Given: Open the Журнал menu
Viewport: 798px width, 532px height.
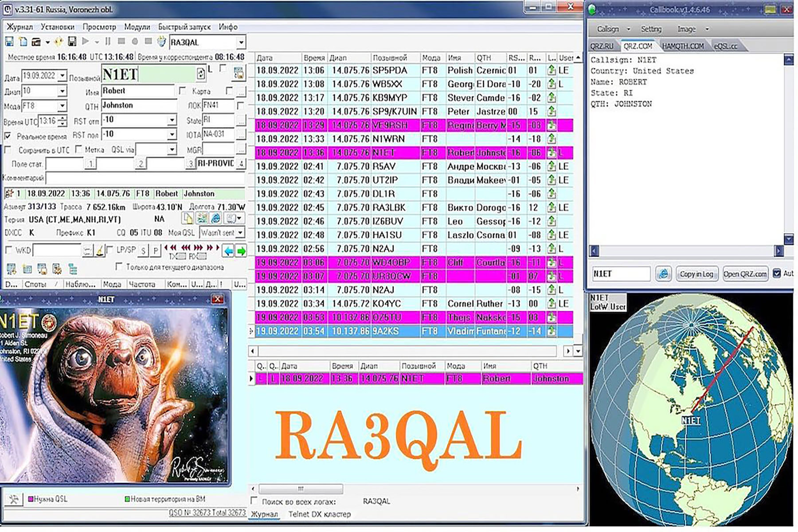Looking at the screenshot, I should click(x=19, y=27).
